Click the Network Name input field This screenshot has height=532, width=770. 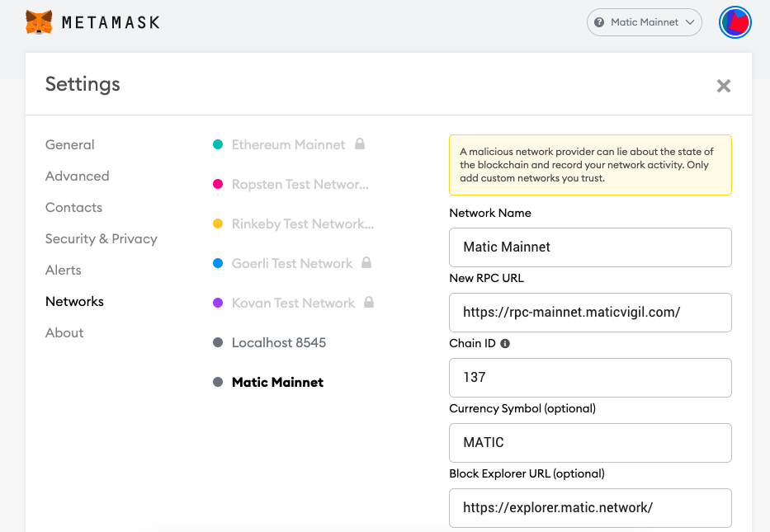click(x=590, y=247)
